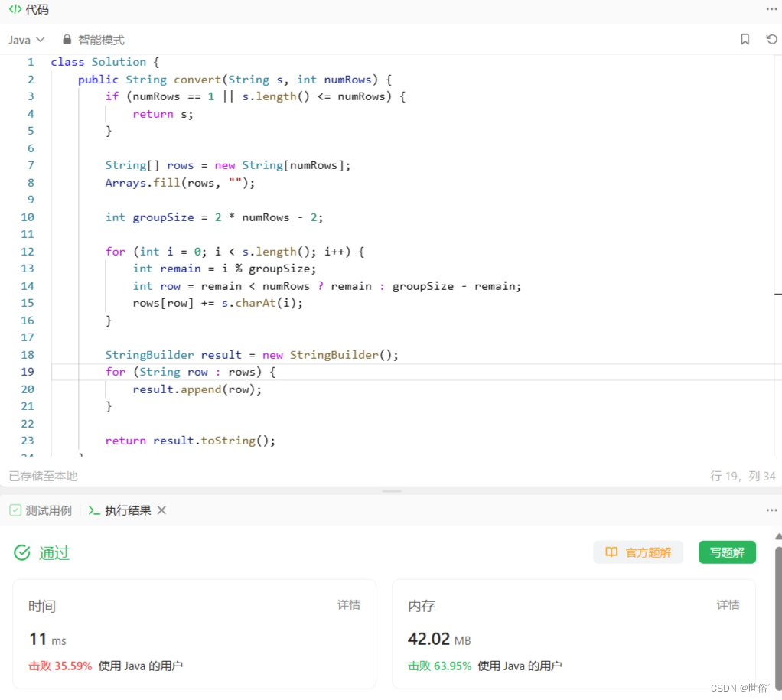Click the 'String[] rows = new String[numRows];' line
Image resolution: width=782 pixels, height=700 pixels.
[227, 165]
